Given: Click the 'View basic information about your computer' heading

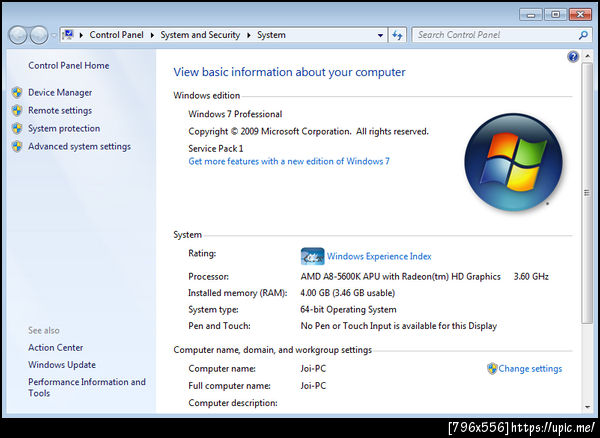Looking at the screenshot, I should pyautogui.click(x=289, y=72).
